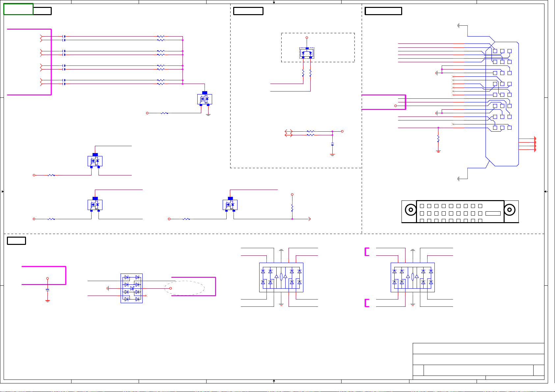Click the off-page arrow port right of the pull-up resistor
The width and height of the screenshot is (555, 392).
coord(309,219)
